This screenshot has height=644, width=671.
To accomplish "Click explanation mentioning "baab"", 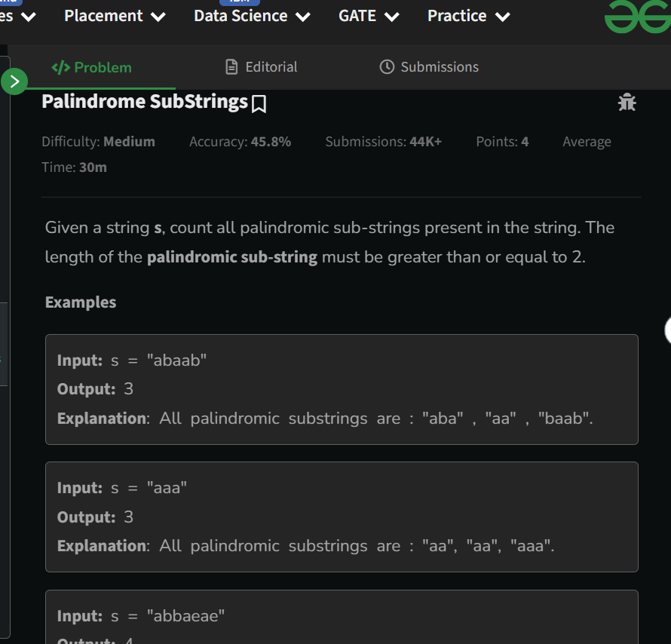I will pyautogui.click(x=325, y=419).
